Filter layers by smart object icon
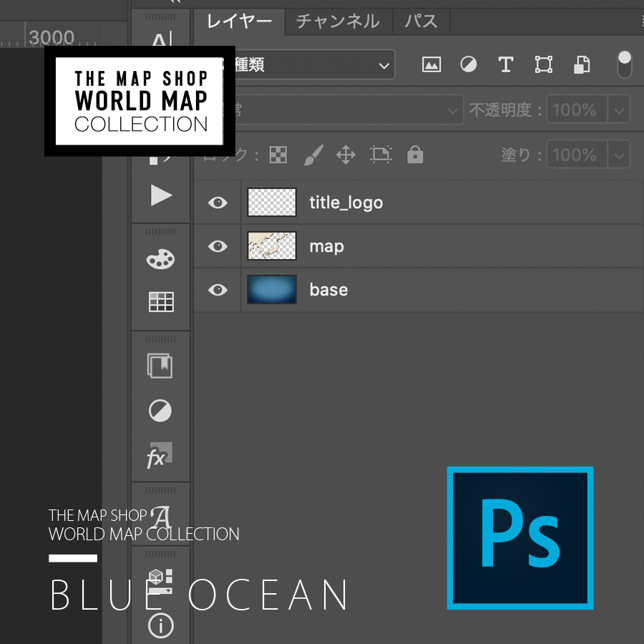This screenshot has height=644, width=644. (x=582, y=64)
